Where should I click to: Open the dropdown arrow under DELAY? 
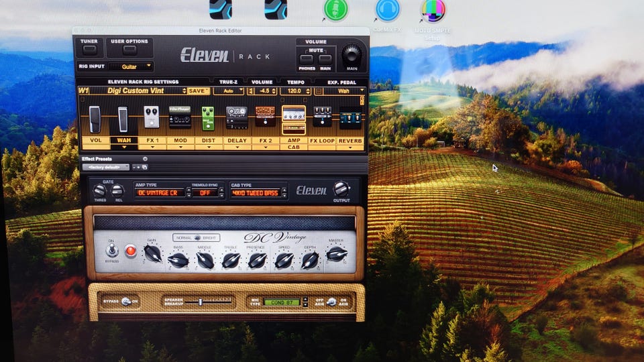237,147
